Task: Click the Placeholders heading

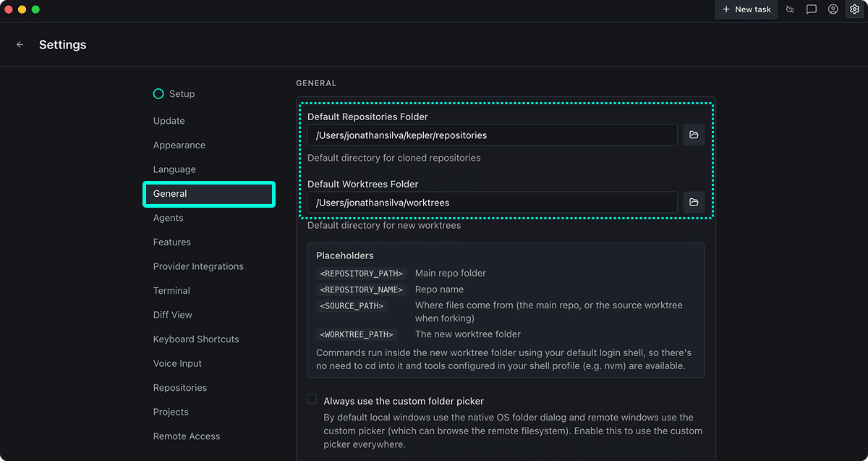Action: click(345, 255)
